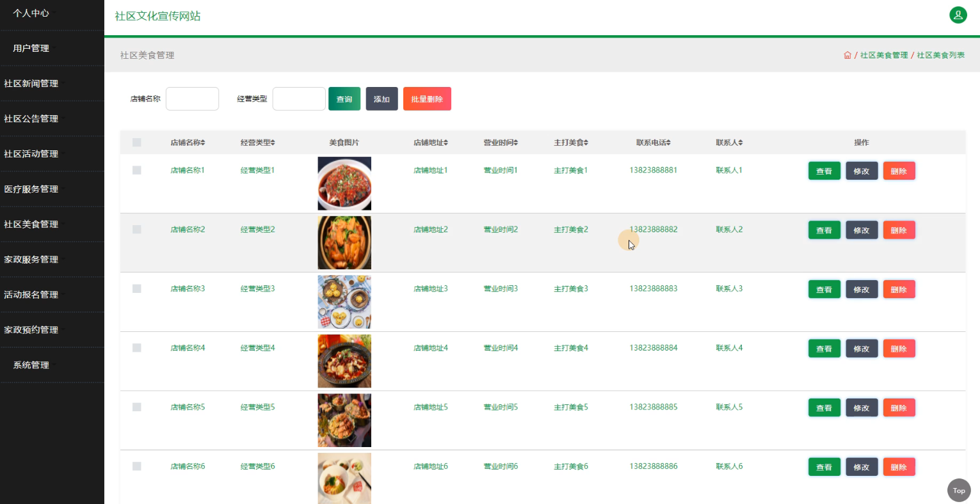Image resolution: width=980 pixels, height=504 pixels.
Task: Open 活动报名管理 in sidebar
Action: point(52,295)
